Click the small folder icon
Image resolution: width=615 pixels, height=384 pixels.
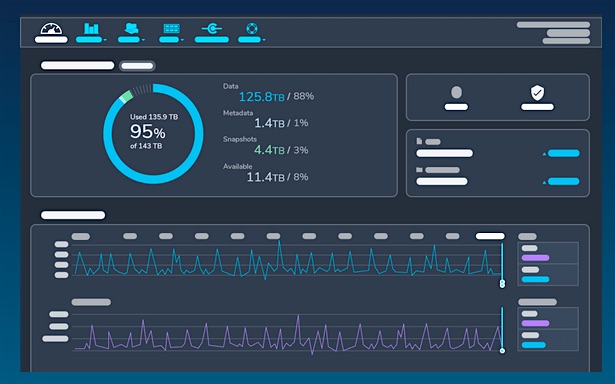tap(419, 170)
